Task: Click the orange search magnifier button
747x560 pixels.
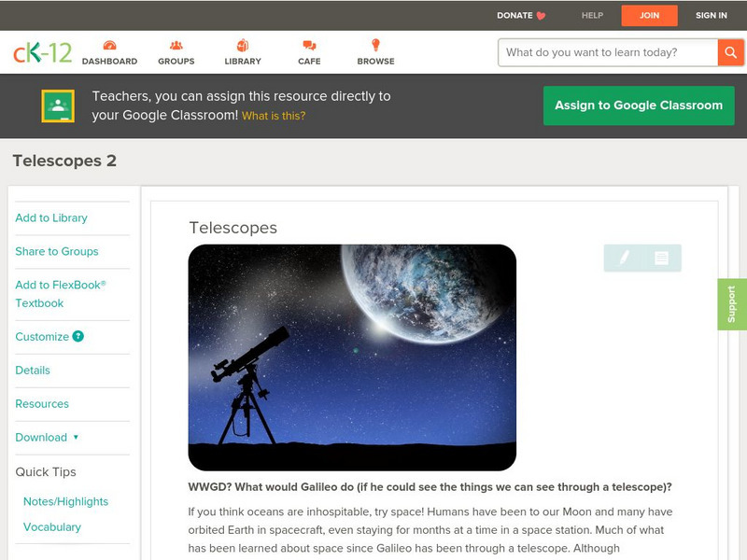Action: click(730, 52)
